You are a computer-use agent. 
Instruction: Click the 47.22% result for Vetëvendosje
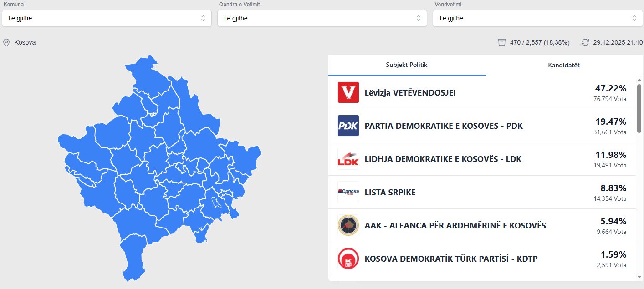tap(610, 88)
